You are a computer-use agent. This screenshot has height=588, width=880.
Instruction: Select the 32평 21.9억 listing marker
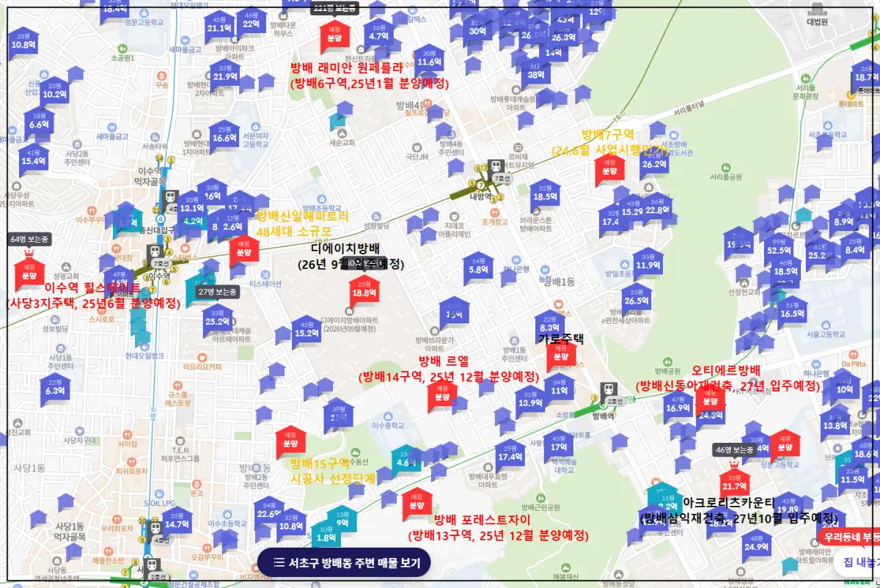(x=225, y=76)
